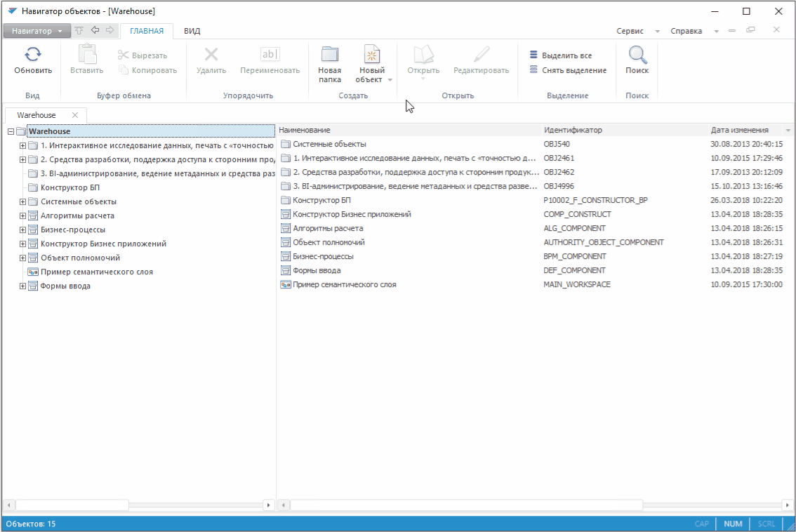Screen dimensions: 796x532
Task: Sort by the Идентификатор column header
Action: (x=625, y=130)
